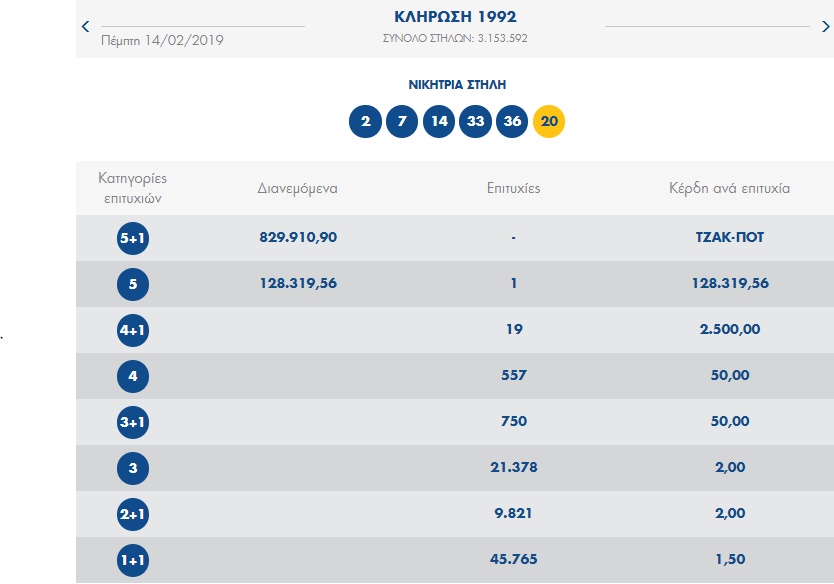Go to the next draw with right arrow
Viewport: 834px width, 584px height.
click(x=825, y=27)
